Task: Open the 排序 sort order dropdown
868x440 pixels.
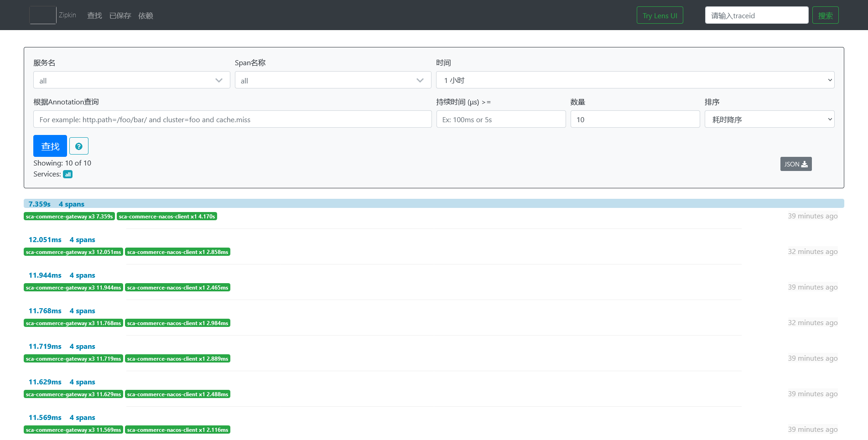Action: pos(769,119)
